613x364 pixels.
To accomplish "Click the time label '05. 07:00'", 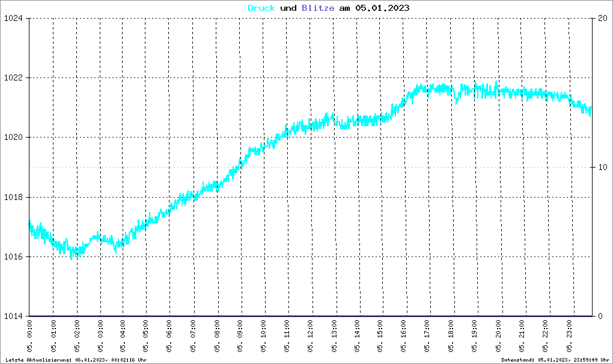I will (x=193, y=336).
